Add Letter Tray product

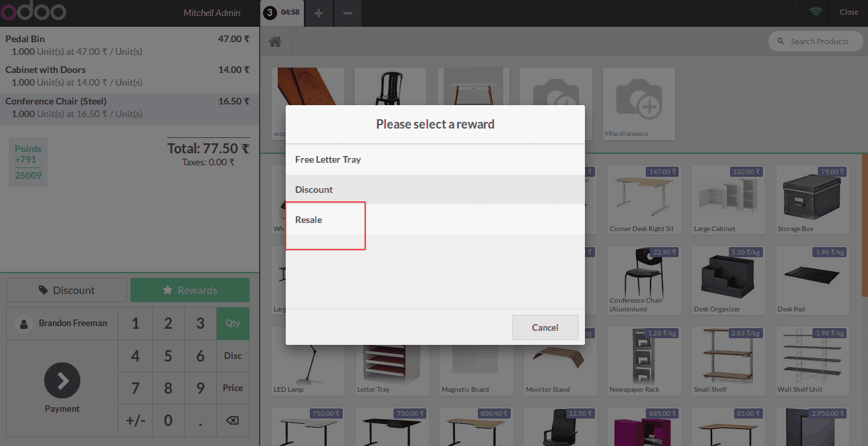392,362
